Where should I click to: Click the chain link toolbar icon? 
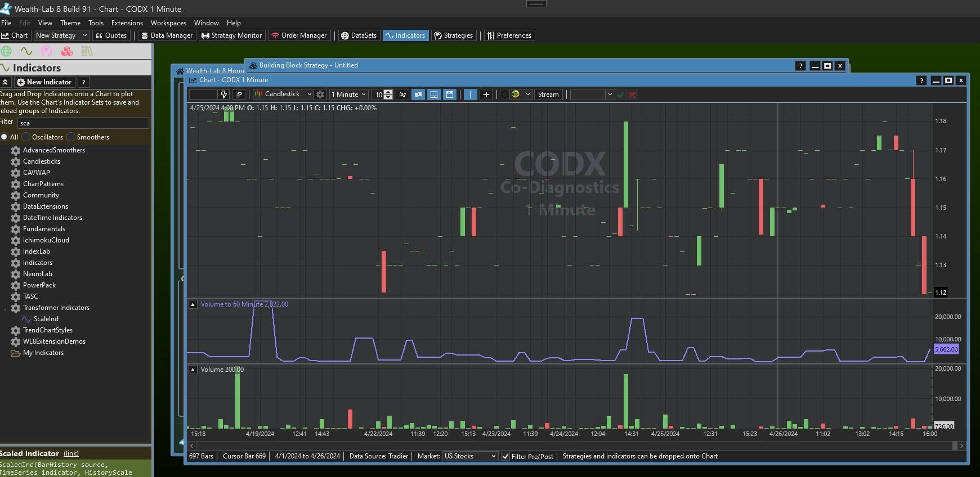coord(239,94)
